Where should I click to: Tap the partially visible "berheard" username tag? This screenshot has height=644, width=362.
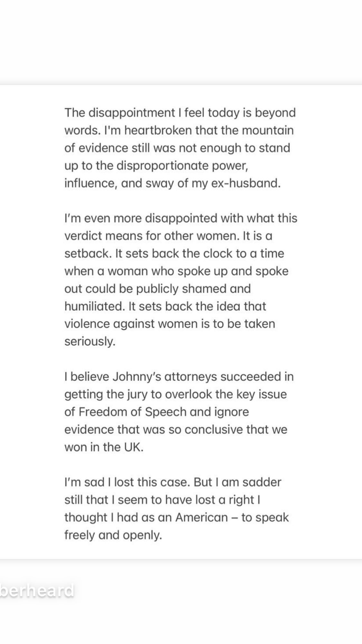point(37,591)
